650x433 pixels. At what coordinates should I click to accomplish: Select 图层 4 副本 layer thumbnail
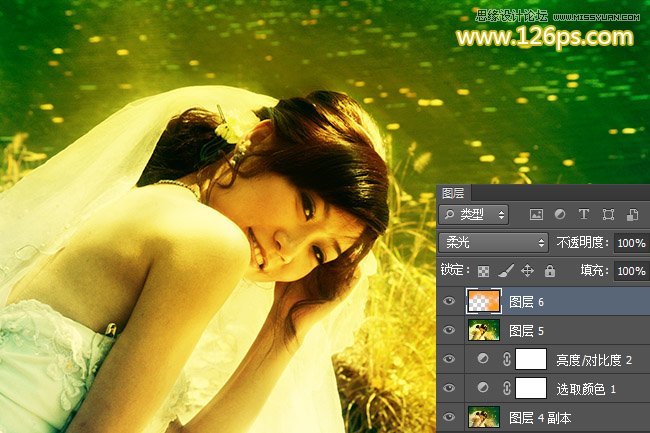pos(484,417)
